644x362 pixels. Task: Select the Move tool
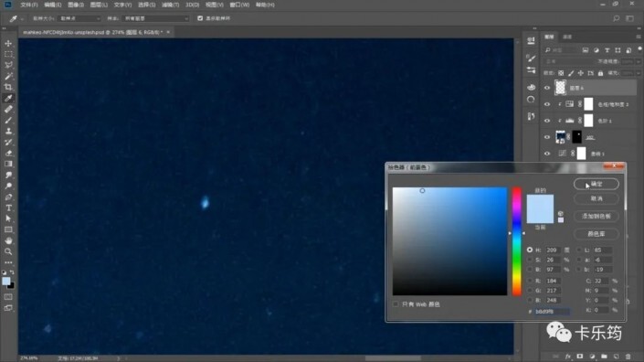(x=8, y=43)
